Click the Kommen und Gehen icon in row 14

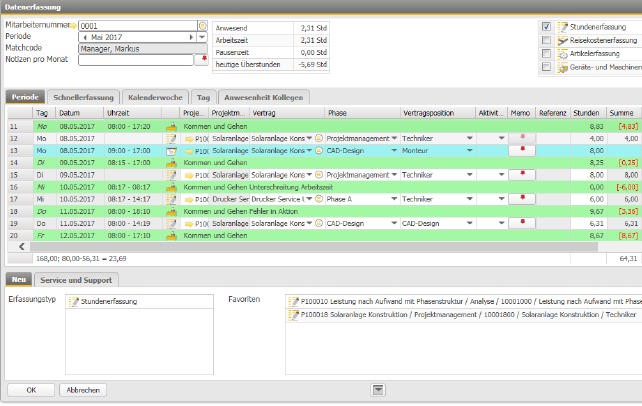(x=171, y=163)
